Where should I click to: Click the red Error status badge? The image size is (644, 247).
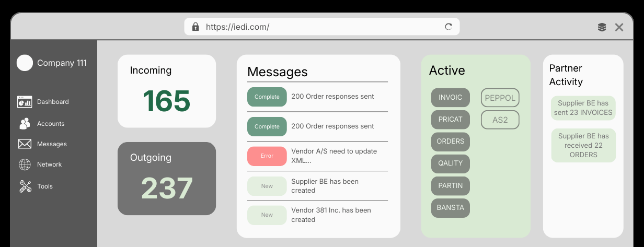267,156
